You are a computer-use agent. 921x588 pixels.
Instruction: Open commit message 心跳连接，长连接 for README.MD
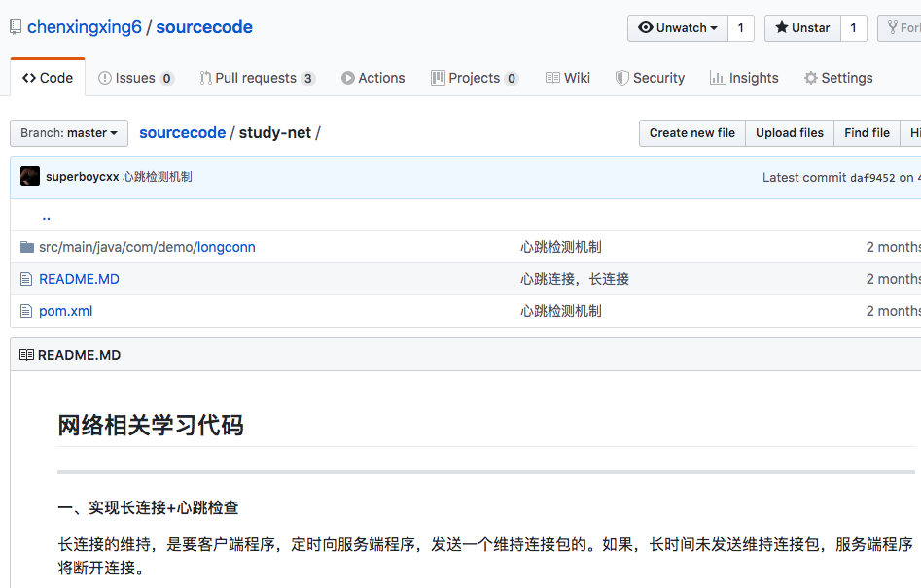pyautogui.click(x=575, y=279)
